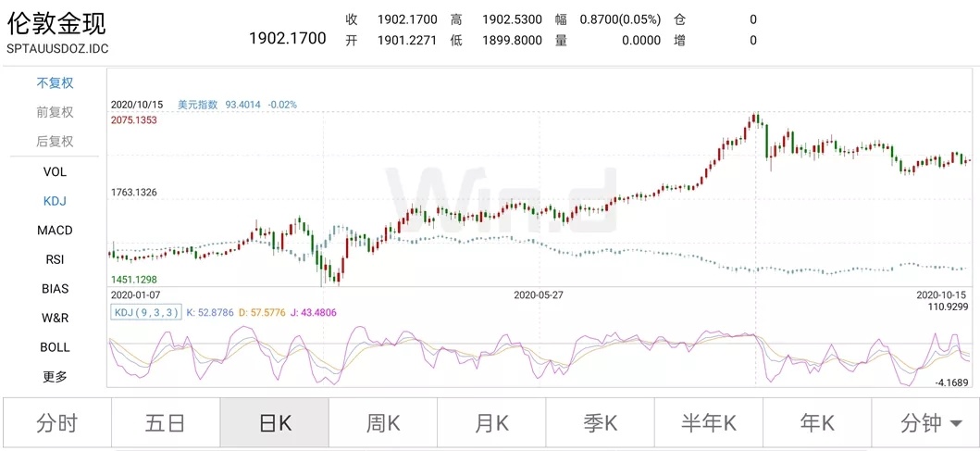Click the 美元指数 overlay label
Screen dimensions: 980x451
[x=197, y=105]
